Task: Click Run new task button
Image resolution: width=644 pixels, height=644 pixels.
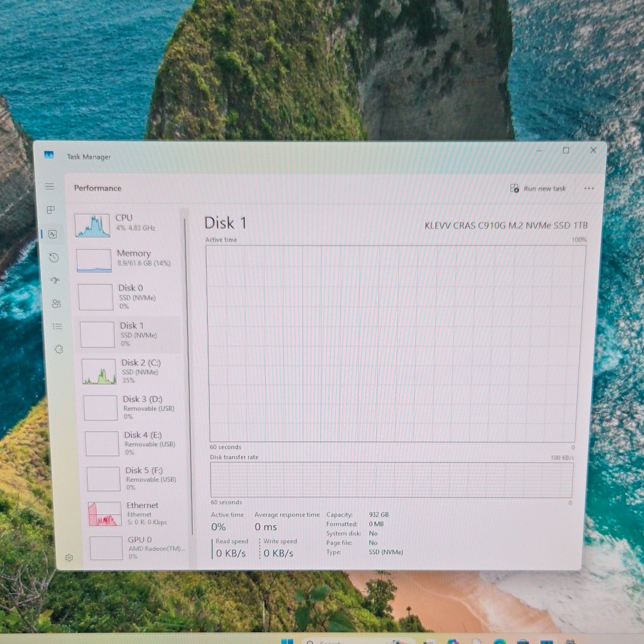Action: pyautogui.click(x=538, y=188)
